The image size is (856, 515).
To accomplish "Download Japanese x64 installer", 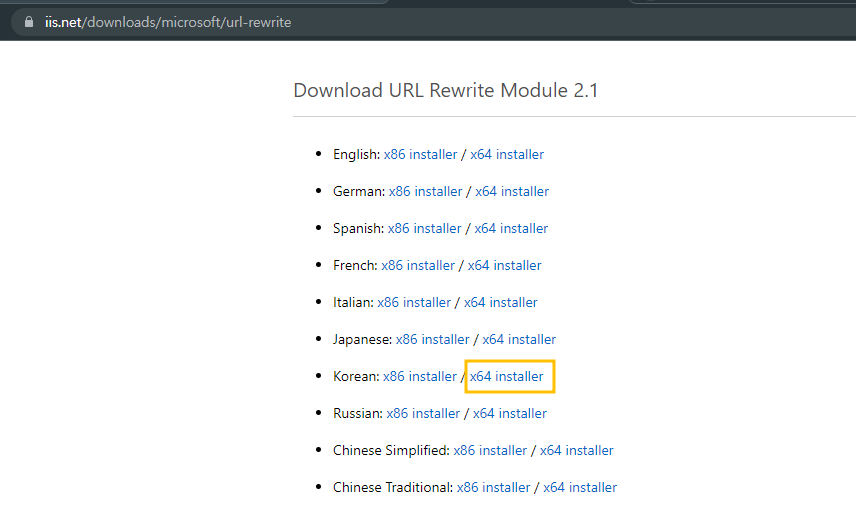I will [519, 340].
